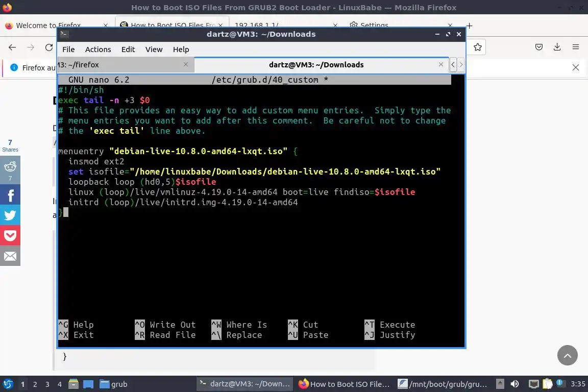This screenshot has height=392, width=588.
Task: Click the set isofile path line
Action: [x=254, y=171]
